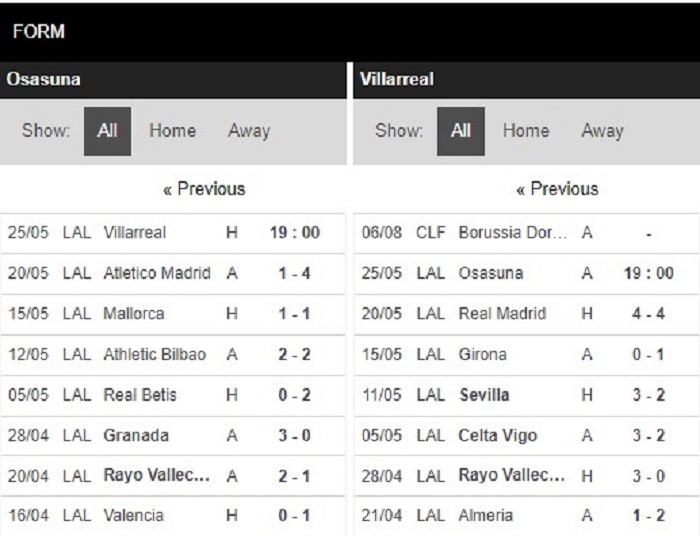Open Osasuna vs Atletico Madrid 1-4 match
The width and height of the screenshot is (700, 536).
coord(157,273)
